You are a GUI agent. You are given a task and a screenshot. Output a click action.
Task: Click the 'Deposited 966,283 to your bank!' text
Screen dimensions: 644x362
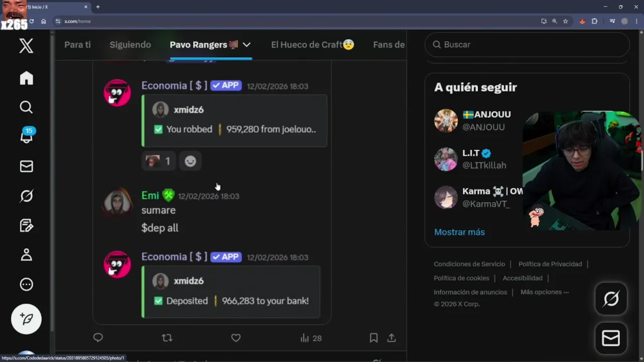tap(237, 301)
